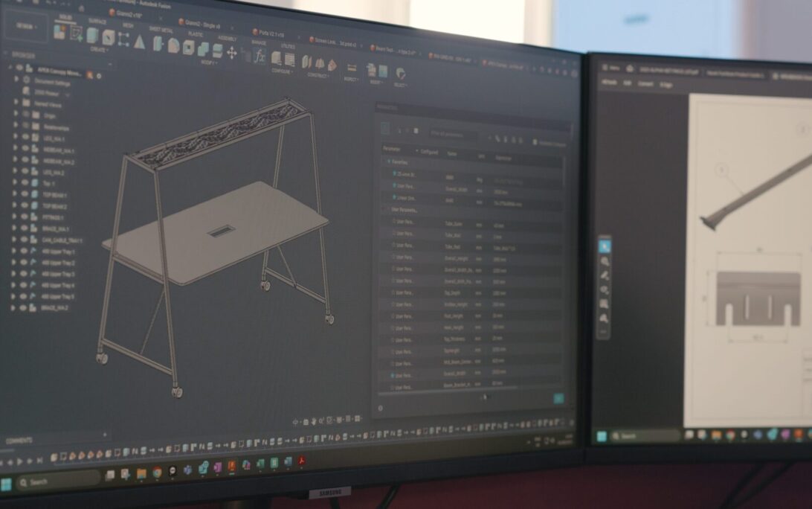This screenshot has width=812, height=509.
Task: Click OK button in Parameters dialog
Action: tap(558, 398)
